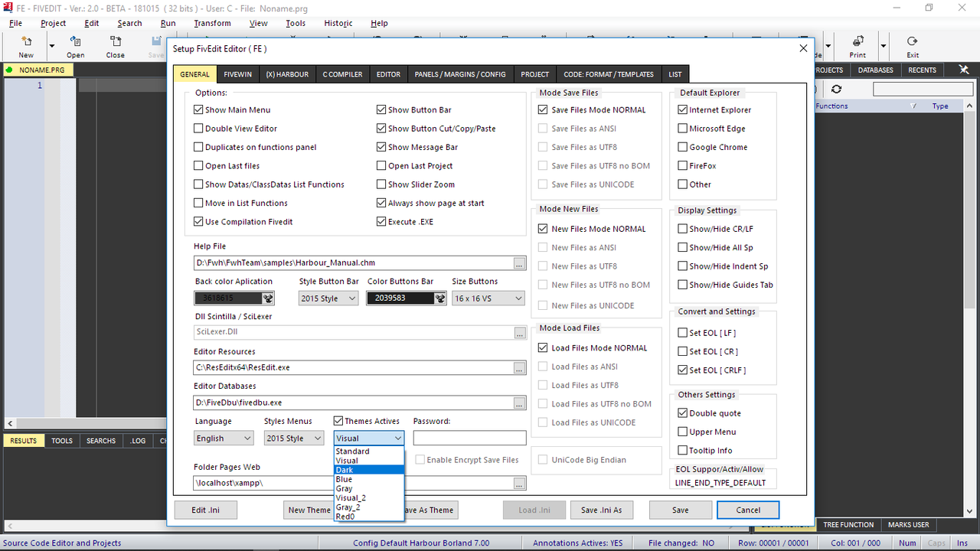Close the Setup FivEdit Editor dialog with X
This screenshot has width=980, height=551.
click(x=803, y=48)
